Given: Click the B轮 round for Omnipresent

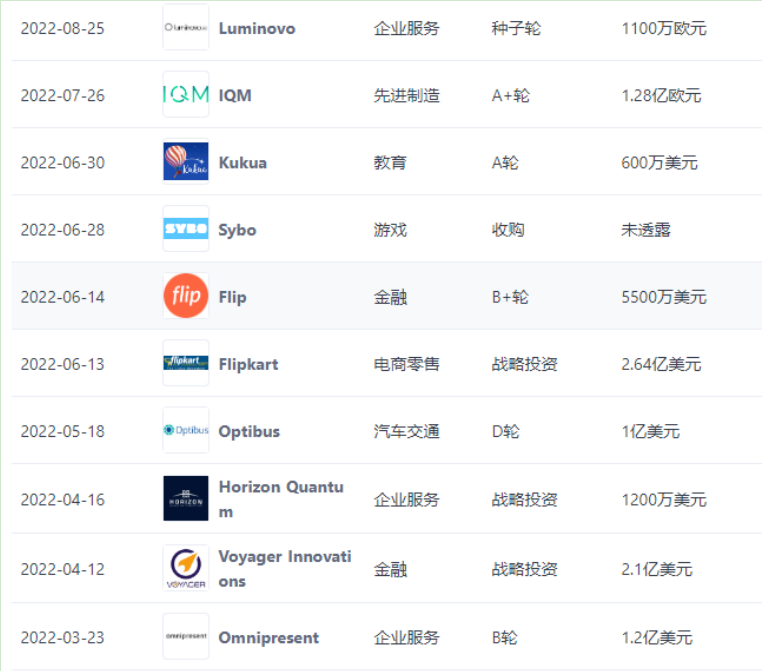Looking at the screenshot, I should point(505,637).
